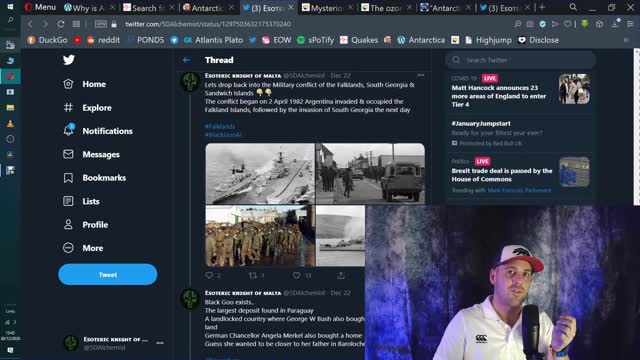Add page to bookmarks heart icon
This screenshot has height=360, width=640.
pyautogui.click(x=567, y=24)
